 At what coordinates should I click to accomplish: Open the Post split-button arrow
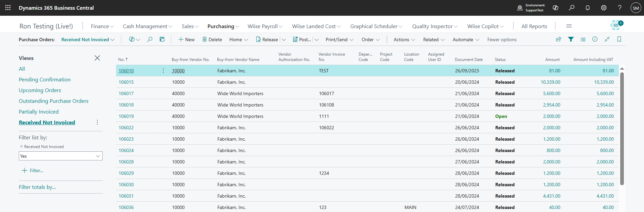(317, 40)
